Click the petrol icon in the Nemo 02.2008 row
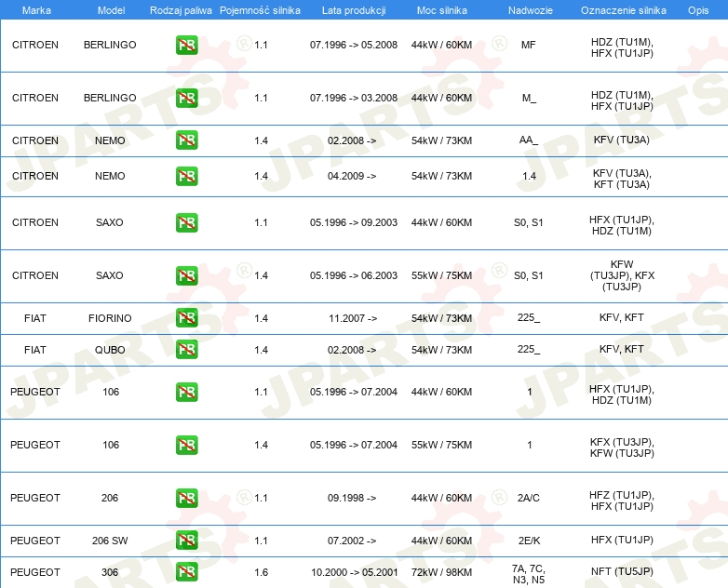Image resolution: width=728 pixels, height=588 pixels. point(186,140)
